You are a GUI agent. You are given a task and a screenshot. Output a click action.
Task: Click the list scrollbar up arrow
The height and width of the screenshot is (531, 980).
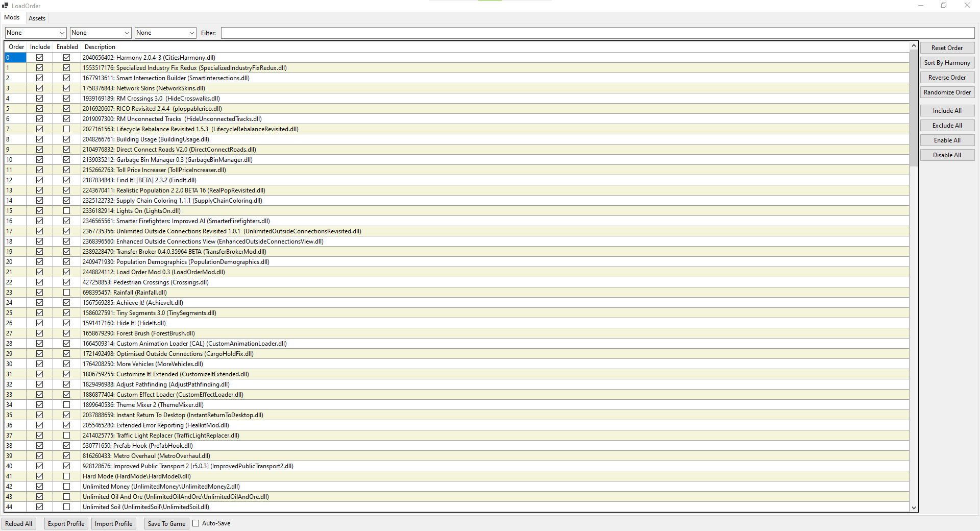pos(914,46)
